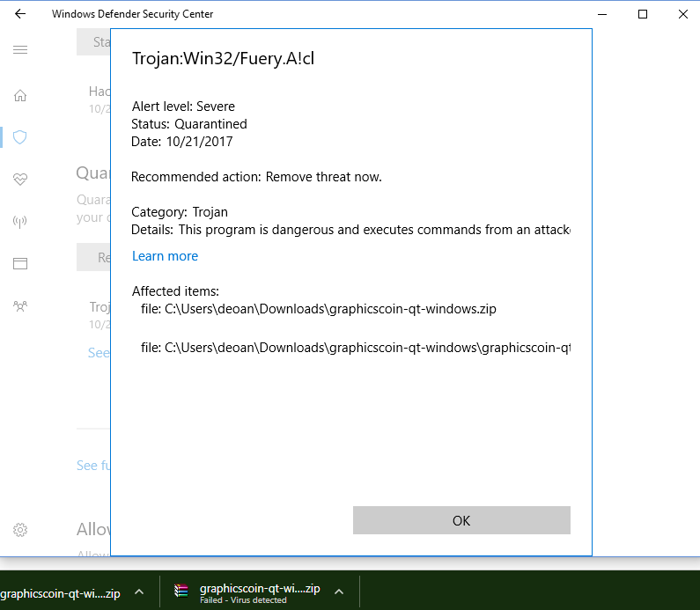The image size is (700, 610).
Task: Open the Settings gear in the sidebar
Action: tap(20, 530)
